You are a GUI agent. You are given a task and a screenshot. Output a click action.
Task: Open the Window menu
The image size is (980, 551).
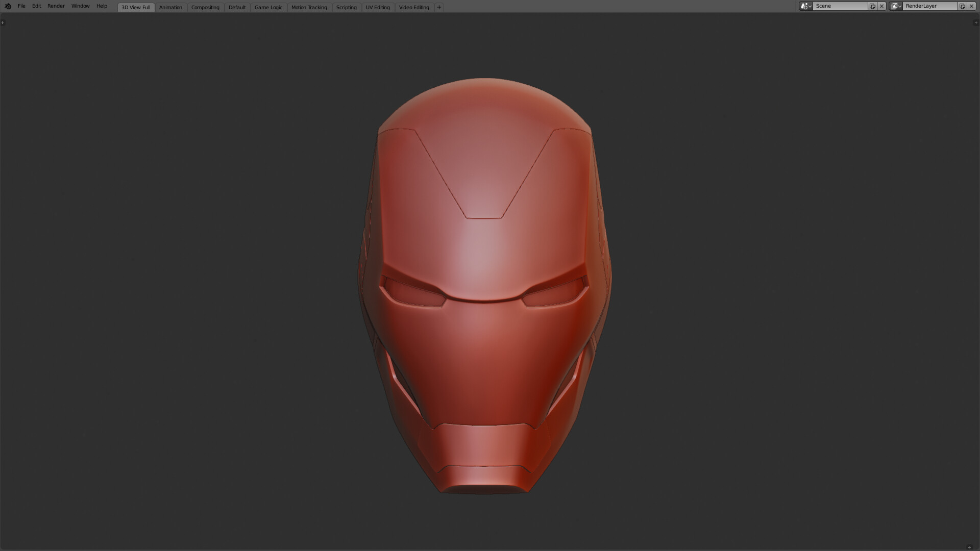[x=81, y=6]
